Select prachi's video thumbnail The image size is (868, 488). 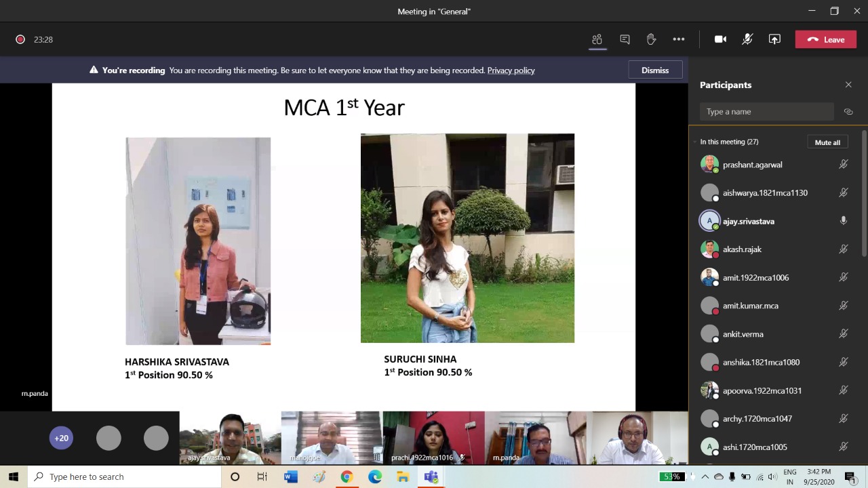pyautogui.click(x=433, y=437)
